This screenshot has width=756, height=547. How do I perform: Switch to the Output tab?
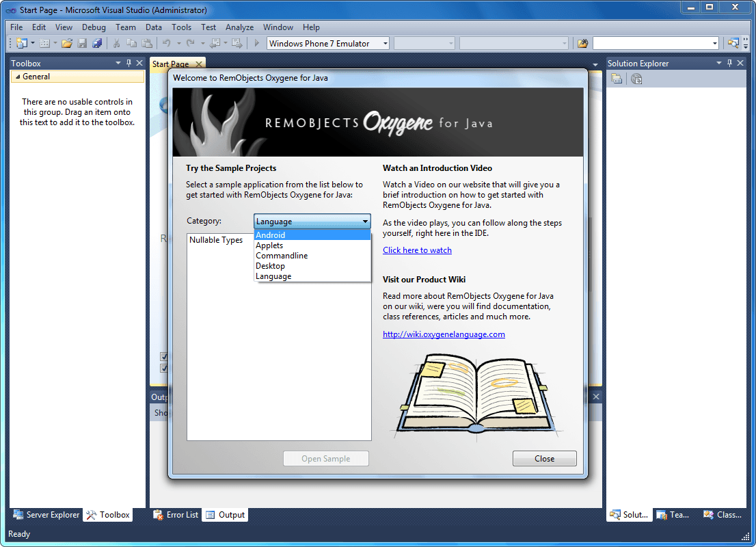pos(225,515)
